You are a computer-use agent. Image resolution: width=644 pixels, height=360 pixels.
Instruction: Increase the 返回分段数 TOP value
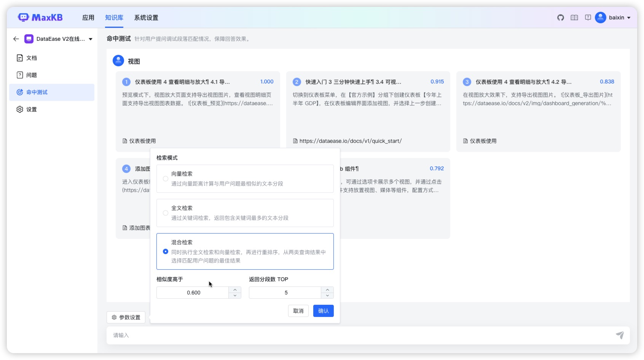point(327,290)
